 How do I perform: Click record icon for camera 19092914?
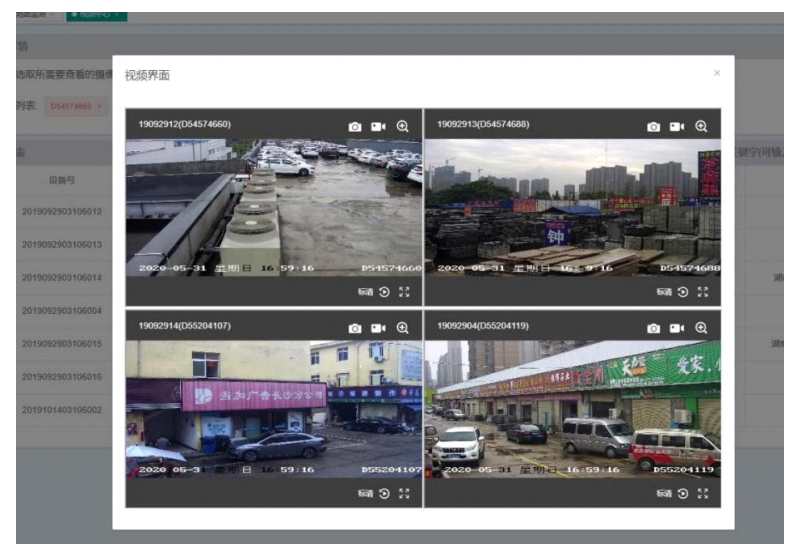coord(378,328)
